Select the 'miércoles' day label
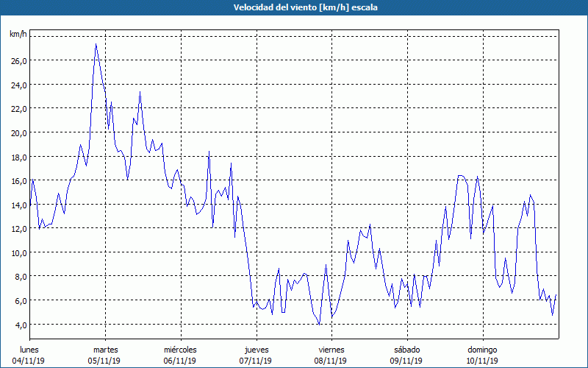This screenshot has width=588, height=368. (x=180, y=350)
